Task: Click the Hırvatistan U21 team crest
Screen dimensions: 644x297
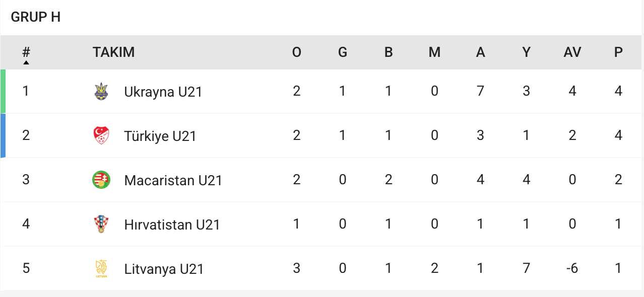Action: 101,224
